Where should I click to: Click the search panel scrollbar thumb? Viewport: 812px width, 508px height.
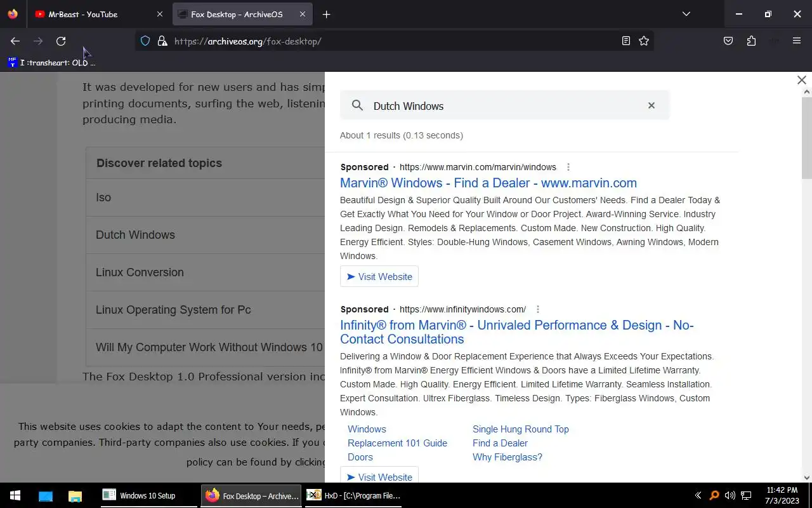(807, 138)
